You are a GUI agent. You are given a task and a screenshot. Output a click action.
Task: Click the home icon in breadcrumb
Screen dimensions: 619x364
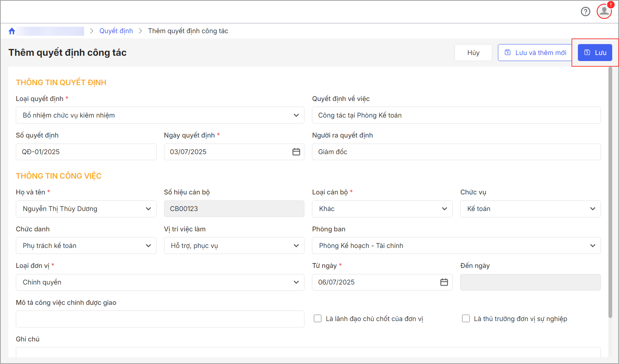(x=12, y=31)
